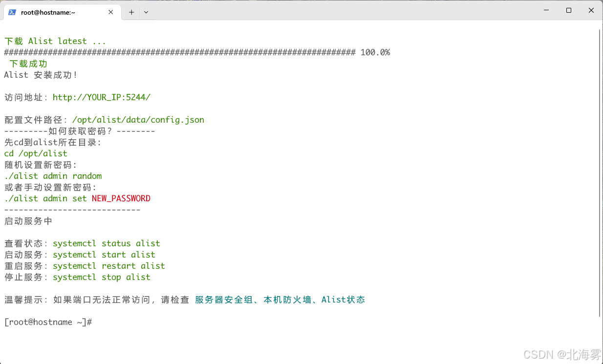Click the Alist 安装成功! line

click(x=41, y=75)
